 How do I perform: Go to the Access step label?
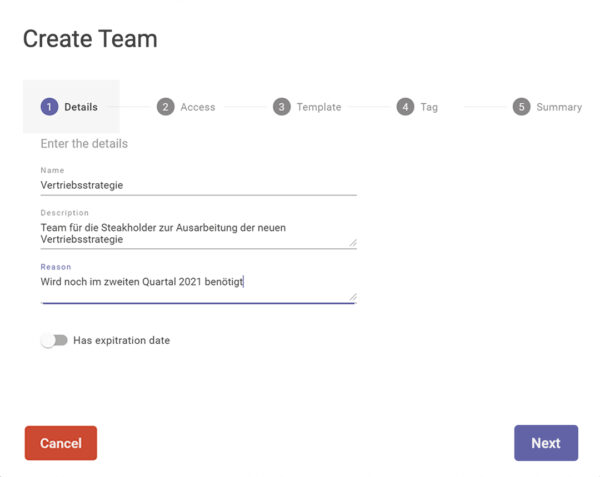click(x=198, y=107)
